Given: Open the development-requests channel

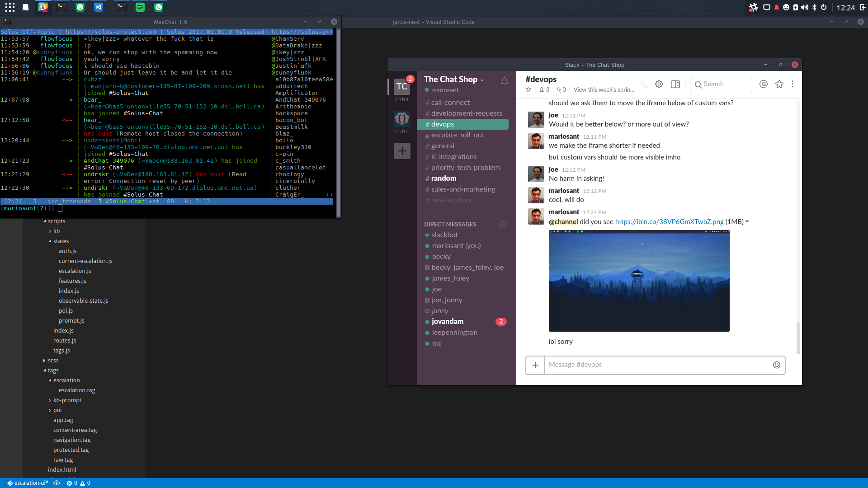Looking at the screenshot, I should (462, 113).
